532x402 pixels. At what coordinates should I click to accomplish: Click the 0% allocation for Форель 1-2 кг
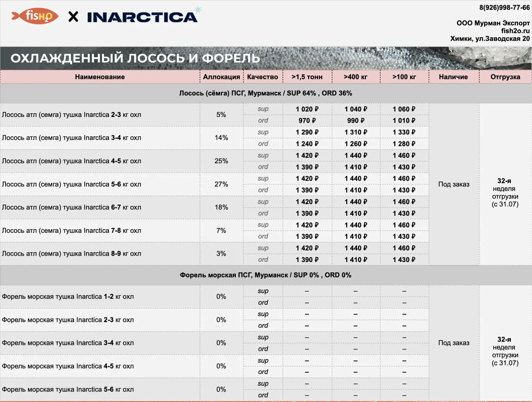click(221, 297)
